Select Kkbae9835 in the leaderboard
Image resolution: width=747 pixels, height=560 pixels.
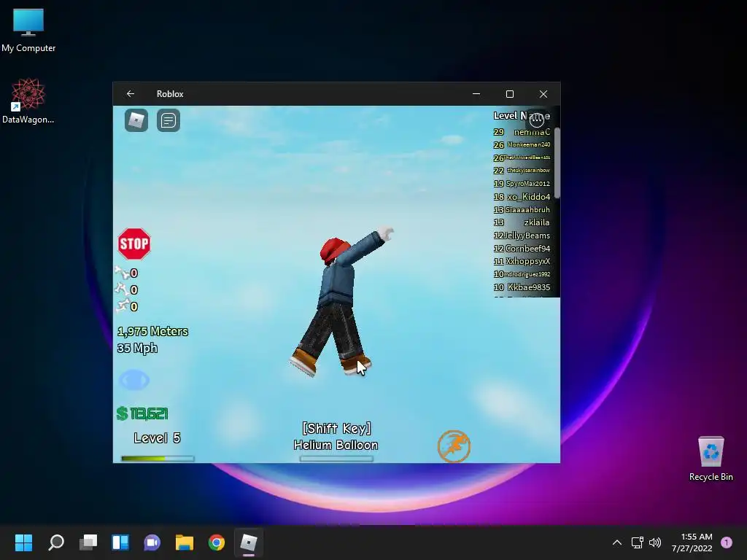(529, 287)
